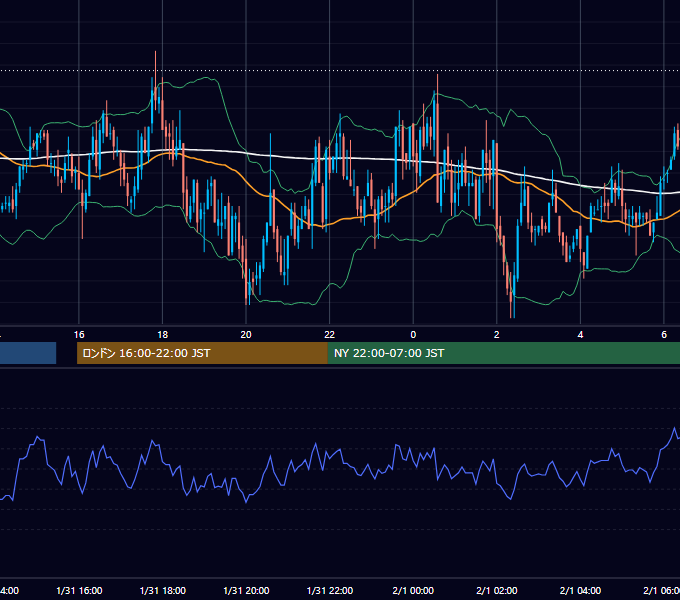Select the NY 22:00-07:00 JST session bar

503,353
